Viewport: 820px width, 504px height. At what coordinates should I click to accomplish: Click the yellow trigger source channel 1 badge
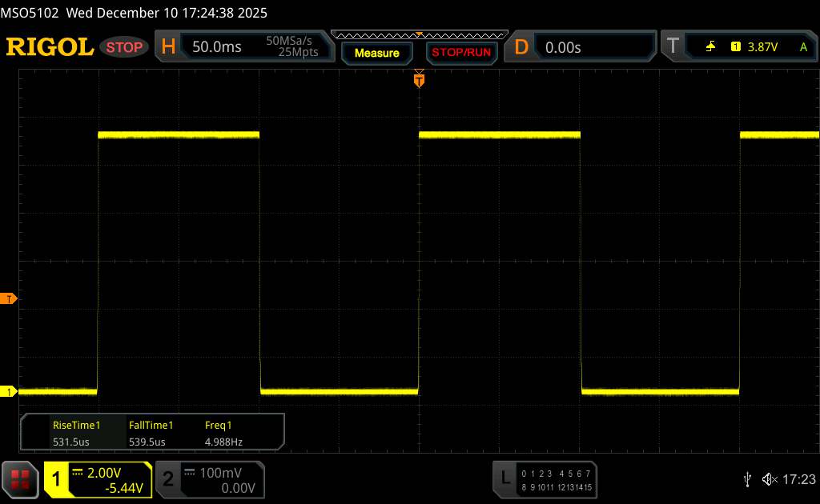coord(735,47)
